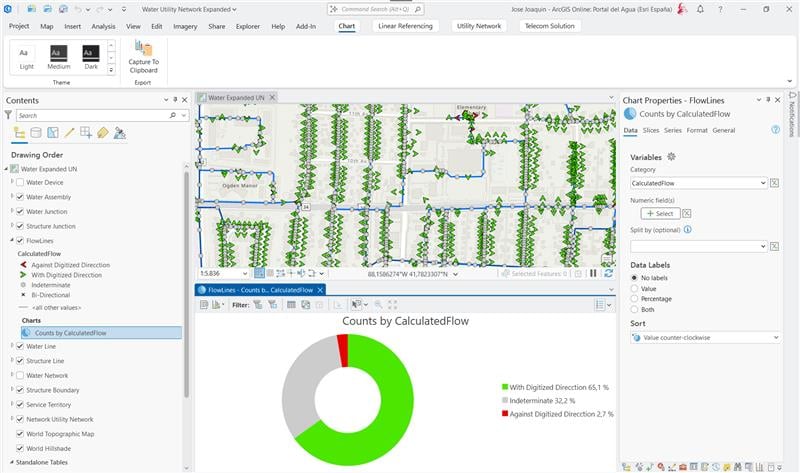Image resolution: width=800 pixels, height=473 pixels.
Task: Switch to List By Labeling view
Action: coord(103,133)
